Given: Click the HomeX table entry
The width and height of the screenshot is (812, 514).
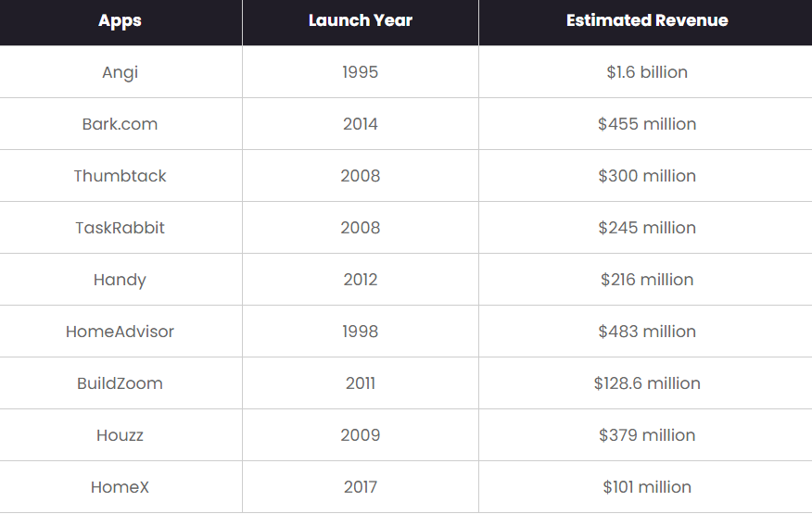Looking at the screenshot, I should pyautogui.click(x=120, y=486).
